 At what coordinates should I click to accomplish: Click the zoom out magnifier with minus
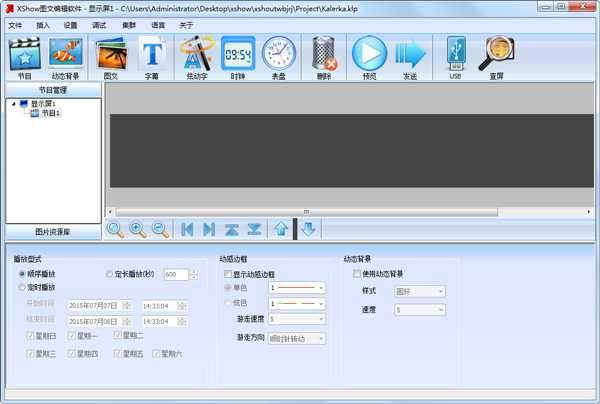(x=160, y=230)
